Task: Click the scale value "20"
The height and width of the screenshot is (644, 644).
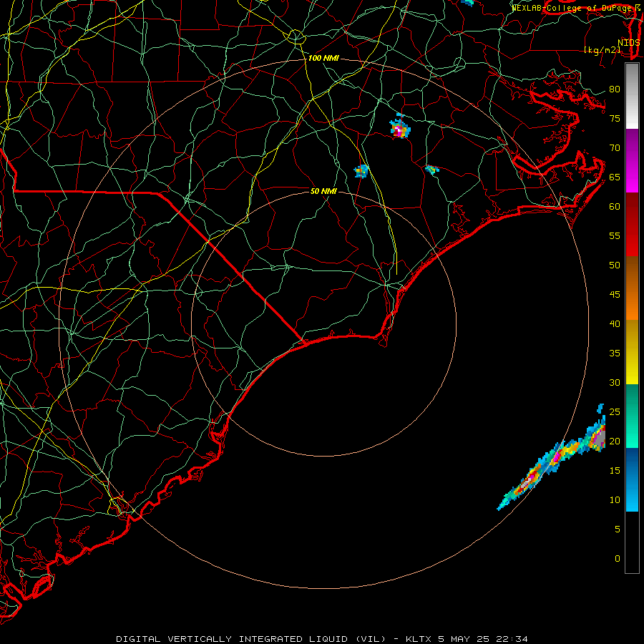Action: pyautogui.click(x=615, y=441)
